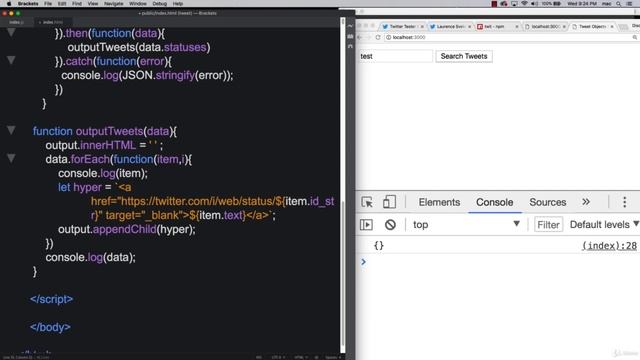
Task: Collapse the data.forEach fold triangle
Action: tap(11, 158)
